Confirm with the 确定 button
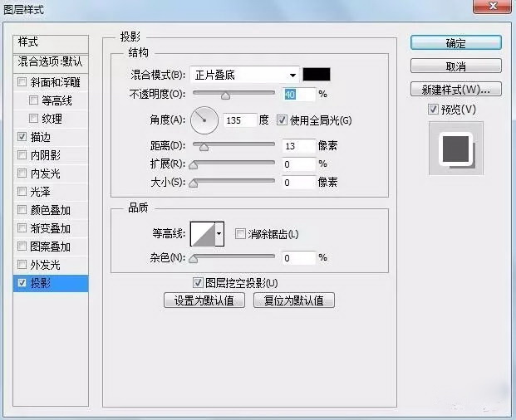Screen dimensions: 516x420 coord(456,42)
